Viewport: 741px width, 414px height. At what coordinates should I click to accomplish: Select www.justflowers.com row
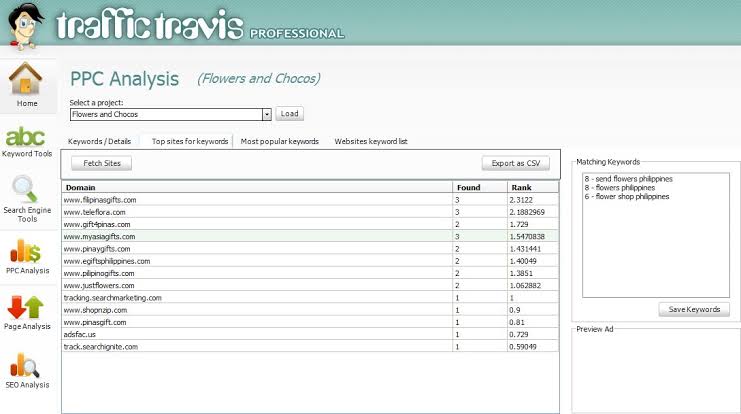click(310, 286)
